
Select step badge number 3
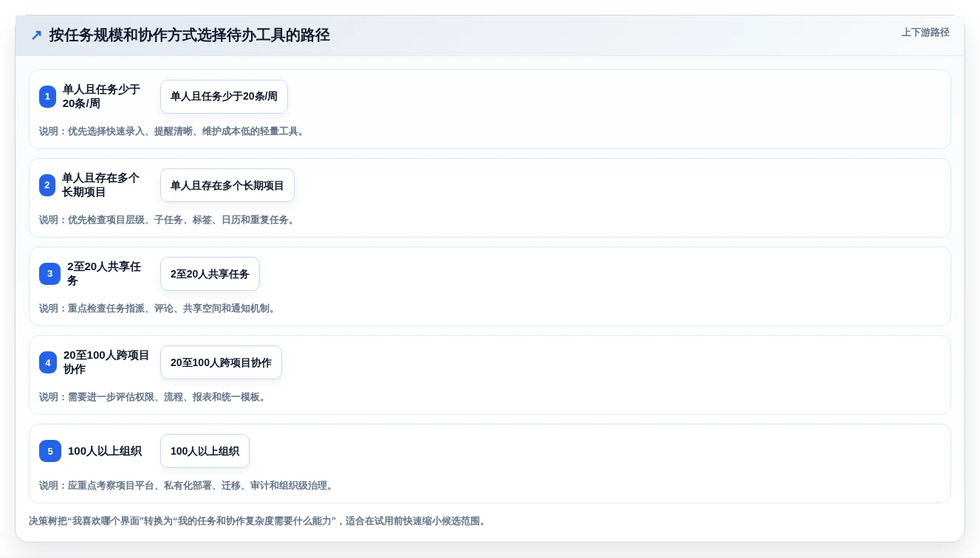click(49, 274)
